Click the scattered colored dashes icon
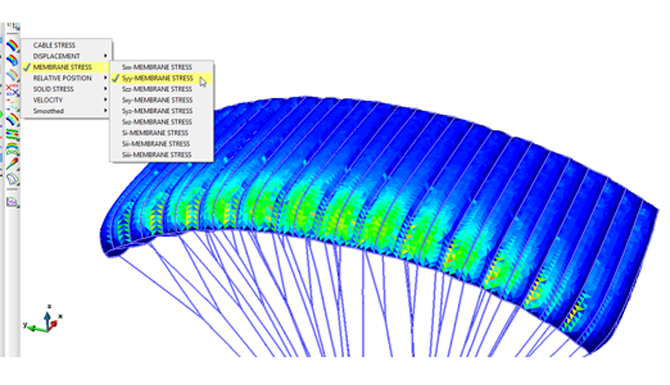 coord(12,104)
